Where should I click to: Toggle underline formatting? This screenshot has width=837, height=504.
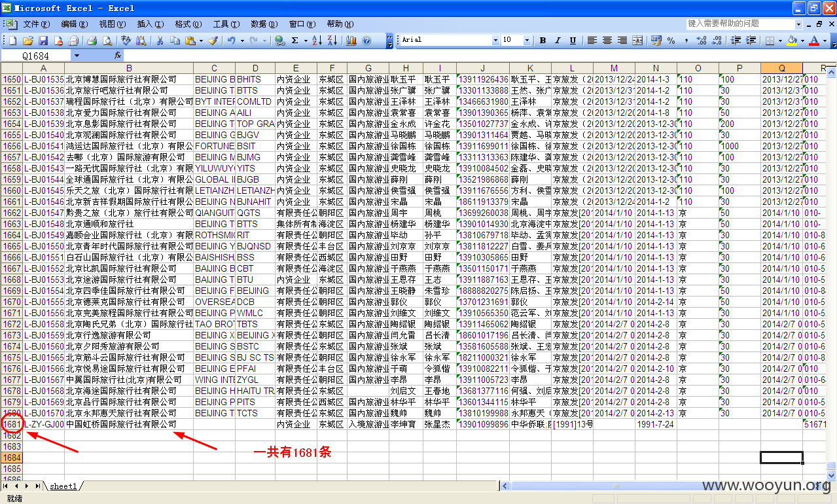(573, 41)
